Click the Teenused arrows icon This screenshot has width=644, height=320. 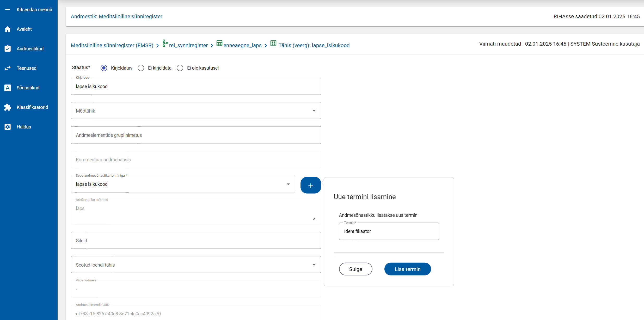pos(8,68)
